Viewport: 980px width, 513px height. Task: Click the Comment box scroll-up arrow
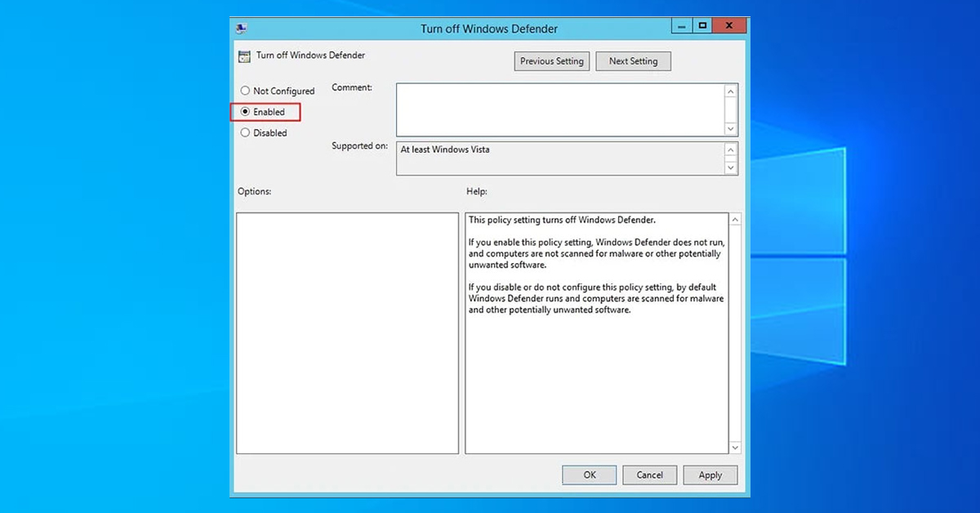click(x=731, y=90)
